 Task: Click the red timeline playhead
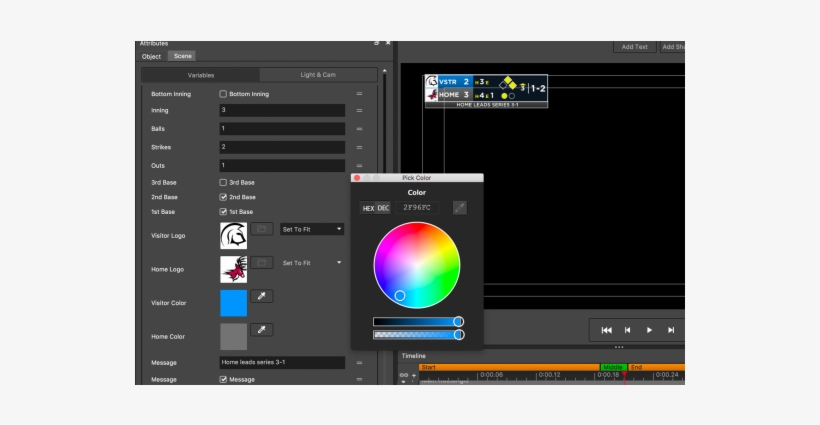click(624, 377)
